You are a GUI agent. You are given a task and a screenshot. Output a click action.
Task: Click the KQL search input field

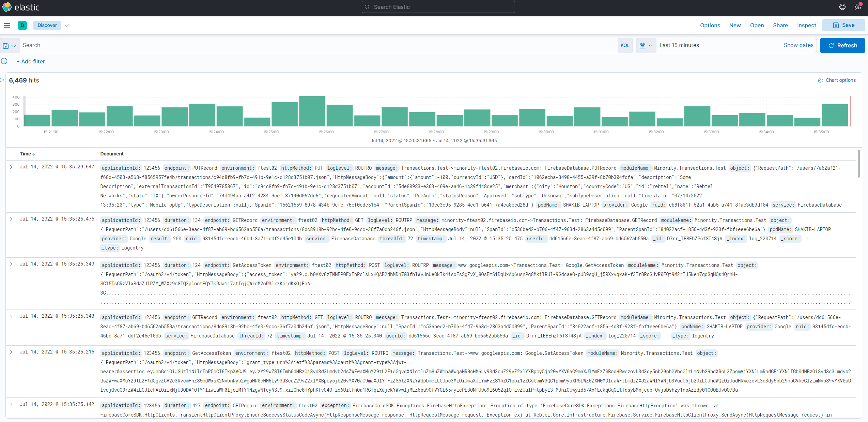[317, 45]
